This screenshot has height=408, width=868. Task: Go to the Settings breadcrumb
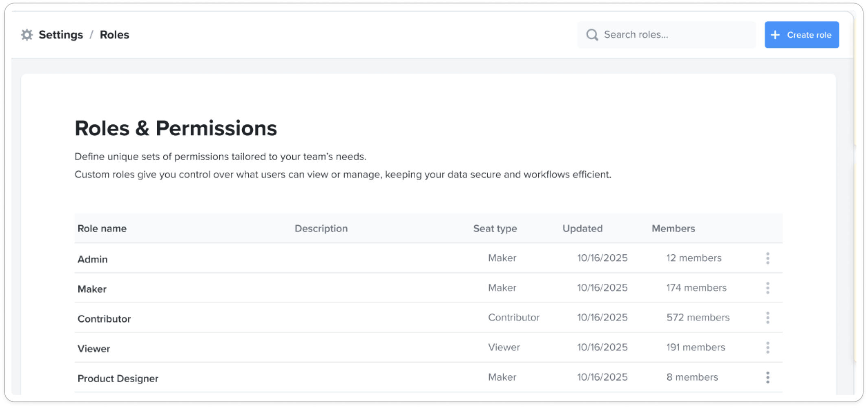click(x=61, y=35)
